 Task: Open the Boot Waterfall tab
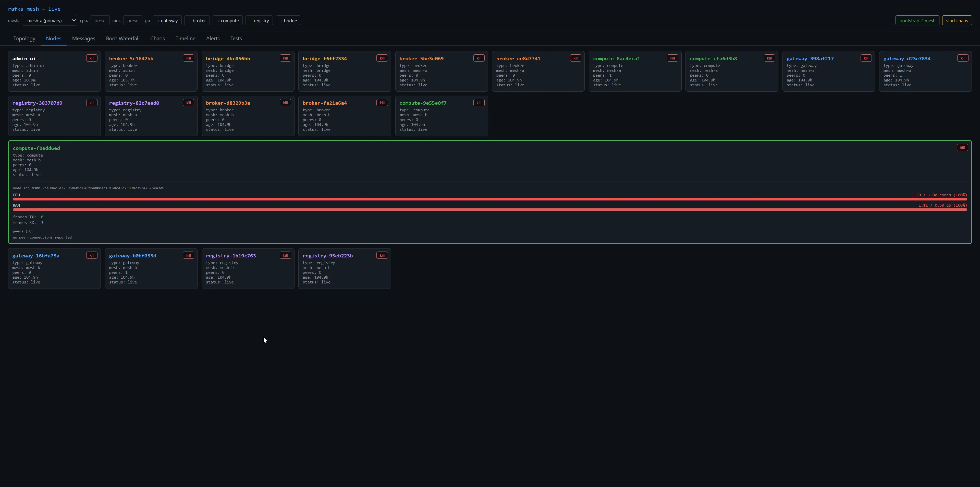(x=123, y=39)
